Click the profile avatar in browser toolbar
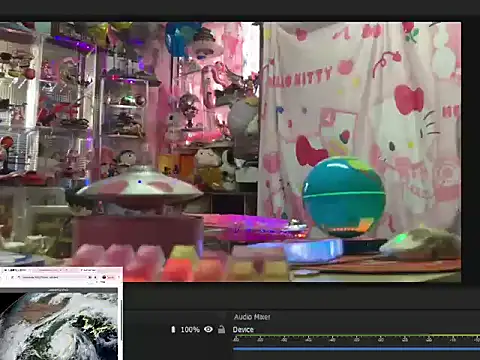480x360 pixels. pyautogui.click(x=104, y=277)
